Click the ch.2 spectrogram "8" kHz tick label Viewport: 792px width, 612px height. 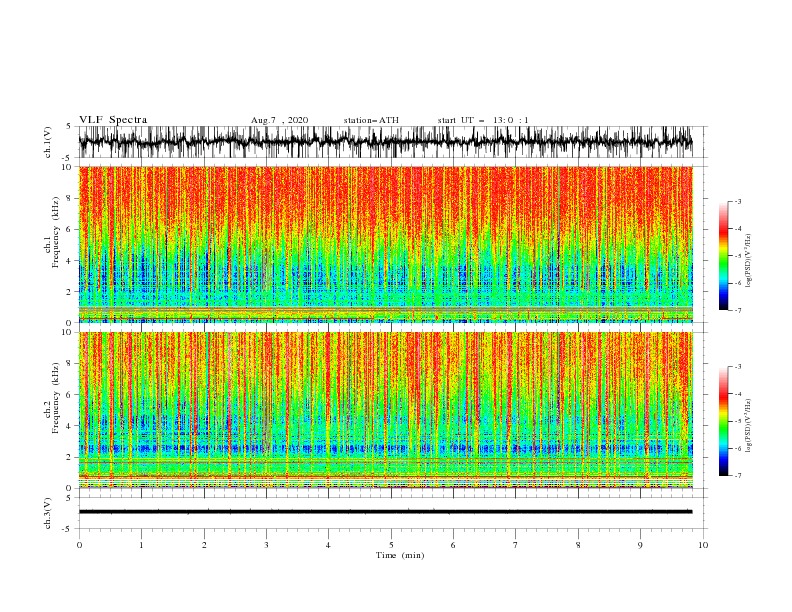point(70,364)
